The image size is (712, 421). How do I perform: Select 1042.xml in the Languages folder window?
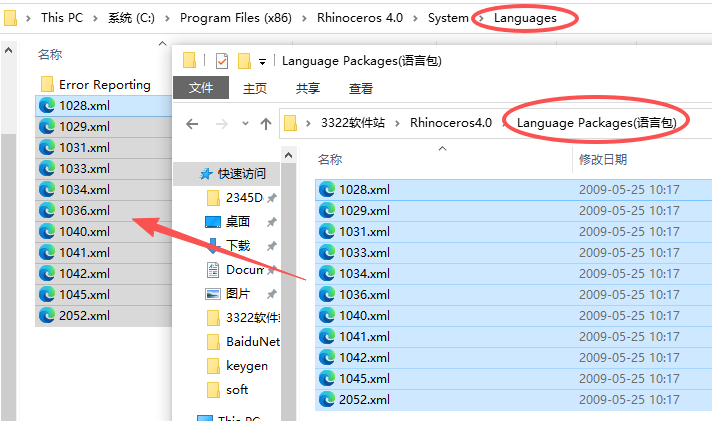104,273
